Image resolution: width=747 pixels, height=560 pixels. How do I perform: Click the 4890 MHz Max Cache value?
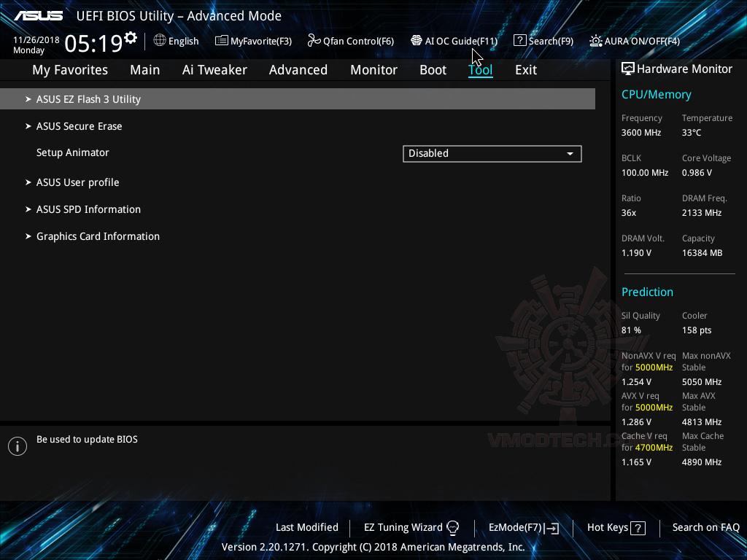coord(702,462)
